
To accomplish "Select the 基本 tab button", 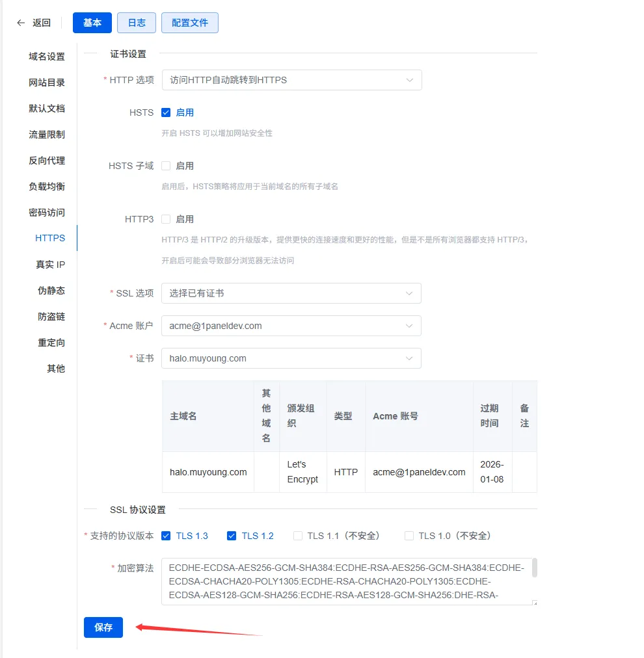I will coord(92,23).
